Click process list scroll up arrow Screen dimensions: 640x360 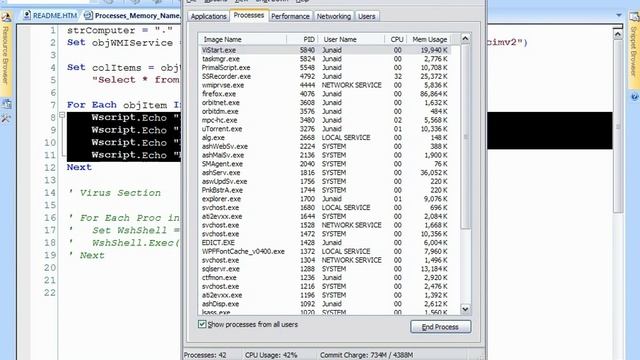465,39
